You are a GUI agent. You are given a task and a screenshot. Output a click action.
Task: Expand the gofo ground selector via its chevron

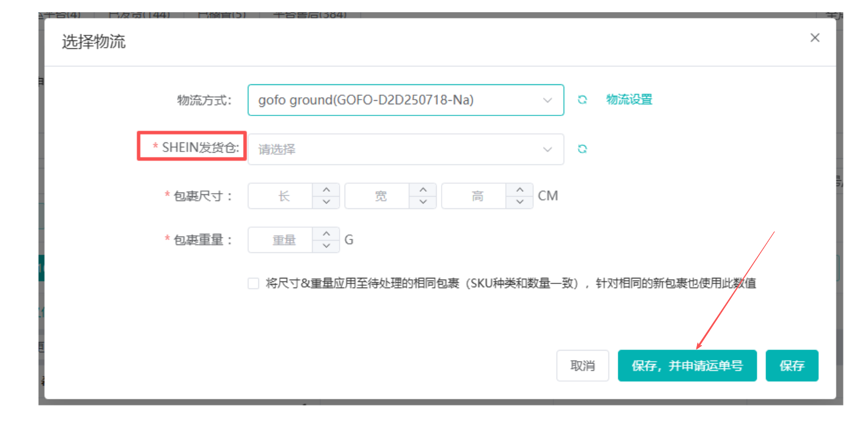(548, 100)
